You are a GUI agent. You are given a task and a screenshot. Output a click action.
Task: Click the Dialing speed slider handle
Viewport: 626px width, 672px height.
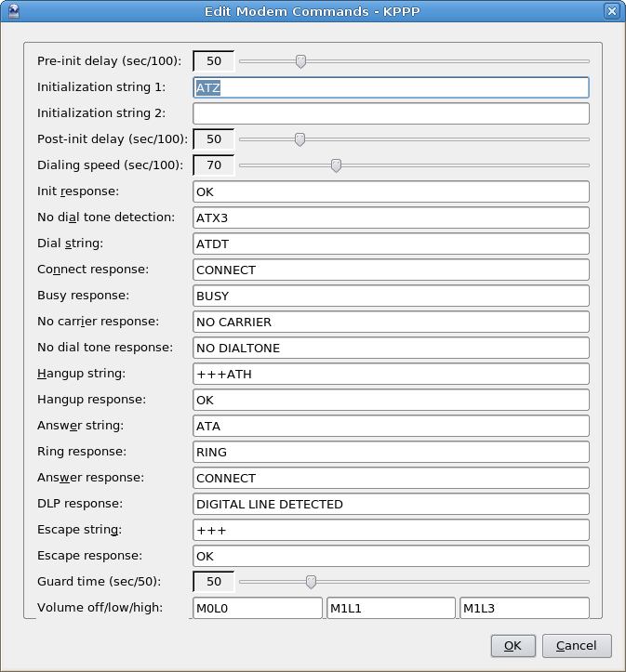(336, 165)
